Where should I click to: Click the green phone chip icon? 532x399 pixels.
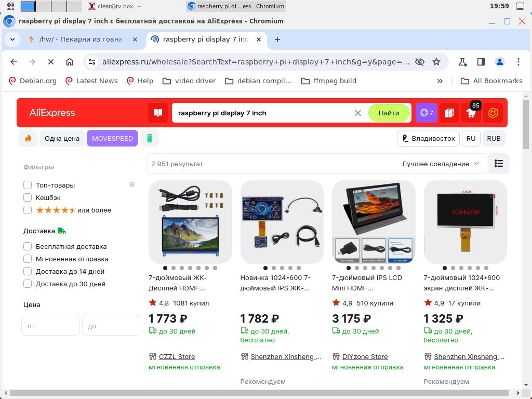tap(149, 138)
